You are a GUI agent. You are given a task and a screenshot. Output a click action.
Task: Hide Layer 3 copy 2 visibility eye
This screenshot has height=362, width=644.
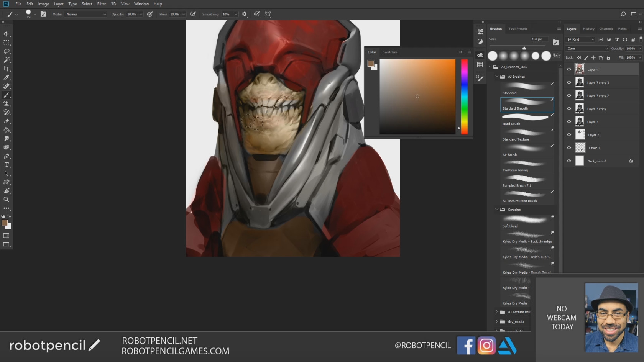[569, 95]
